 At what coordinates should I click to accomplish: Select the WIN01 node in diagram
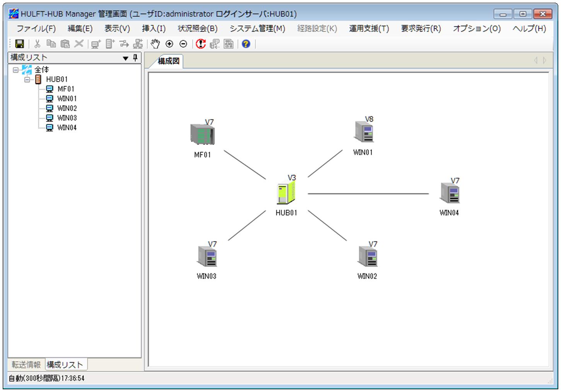(x=364, y=132)
